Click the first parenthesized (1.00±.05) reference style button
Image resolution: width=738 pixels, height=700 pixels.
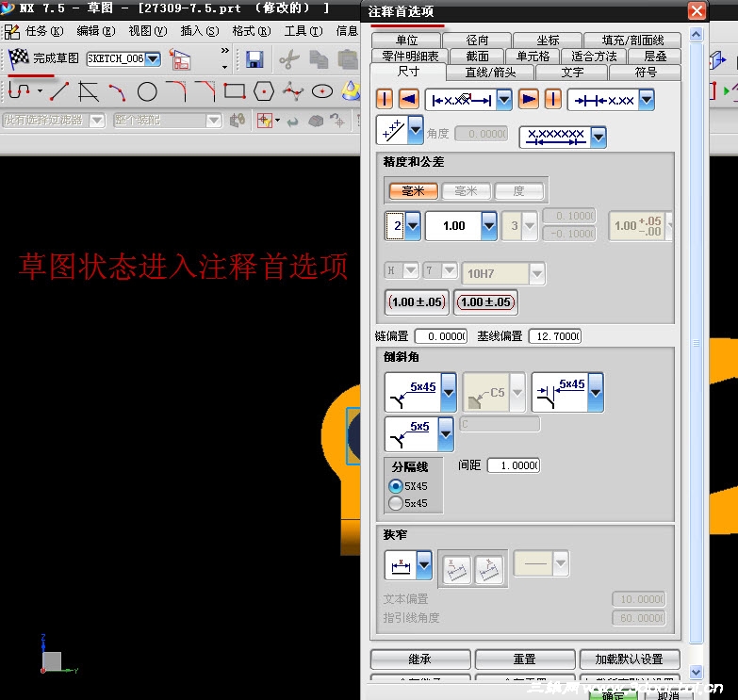pyautogui.click(x=417, y=302)
